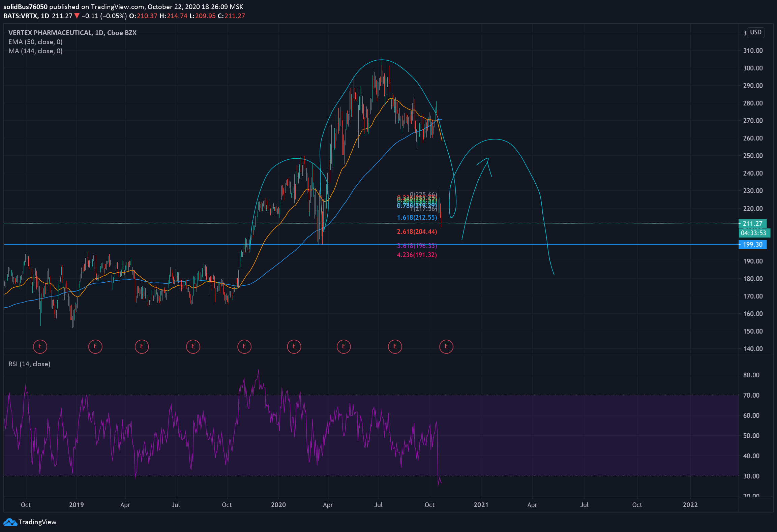Select the MA (144, close, 0) legend
The image size is (777, 532).
[x=35, y=51]
